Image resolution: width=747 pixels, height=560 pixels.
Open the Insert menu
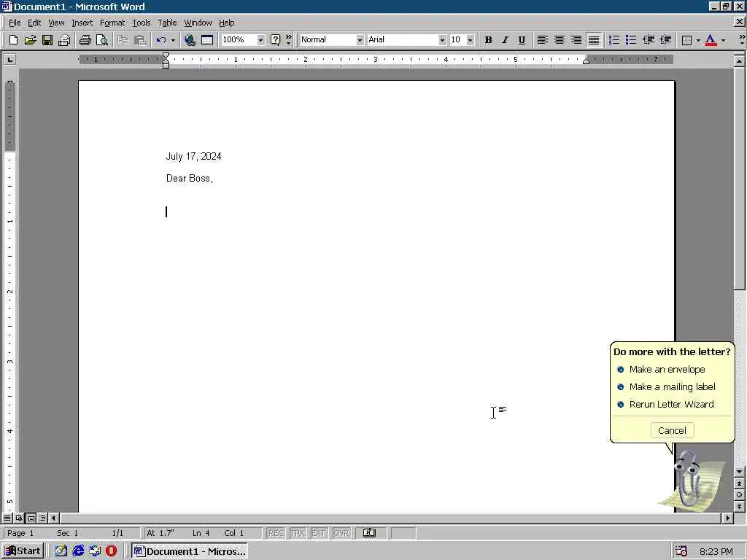point(82,23)
